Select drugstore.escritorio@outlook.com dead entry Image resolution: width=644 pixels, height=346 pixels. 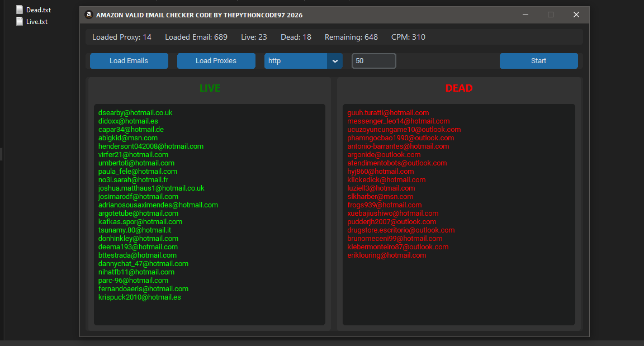pyautogui.click(x=401, y=230)
